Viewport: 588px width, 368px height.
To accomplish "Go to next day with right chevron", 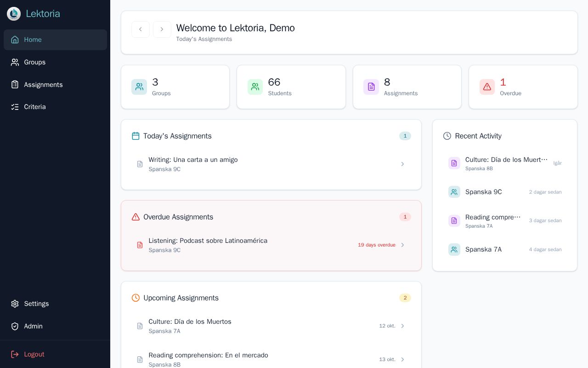I will pyautogui.click(x=162, y=29).
